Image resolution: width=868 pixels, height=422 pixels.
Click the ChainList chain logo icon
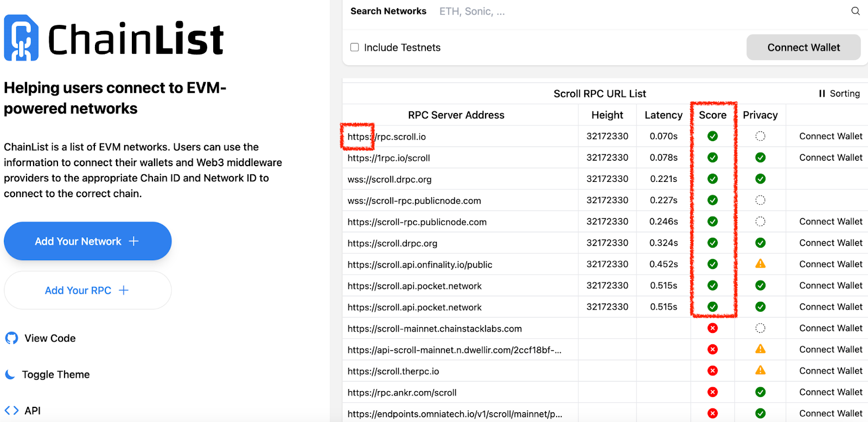(21, 37)
